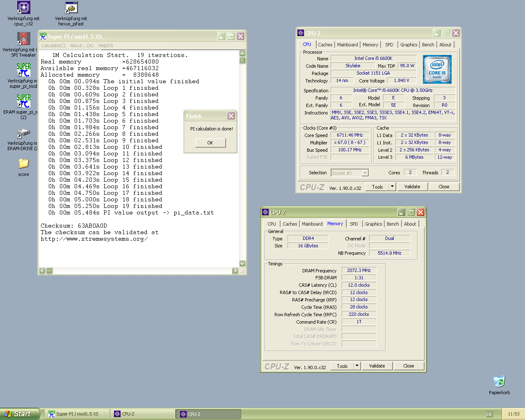Viewport: 525px width, 420px height.
Task: Open Bench tab in upper CPU-Z window
Action: point(428,45)
